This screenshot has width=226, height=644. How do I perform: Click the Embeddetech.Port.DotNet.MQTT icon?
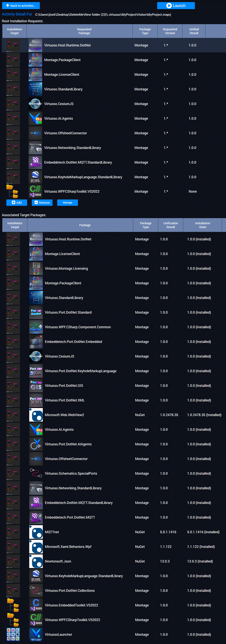pyautogui.click(x=36, y=517)
